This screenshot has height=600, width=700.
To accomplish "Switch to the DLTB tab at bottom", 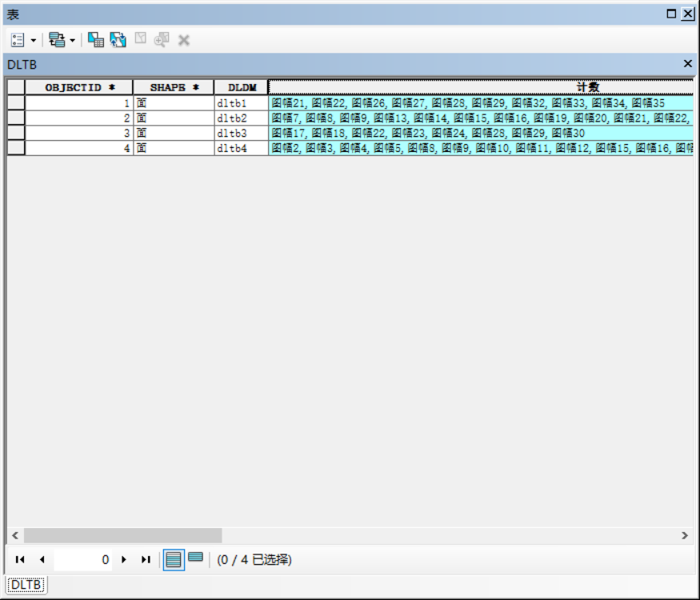I will tap(26, 584).
